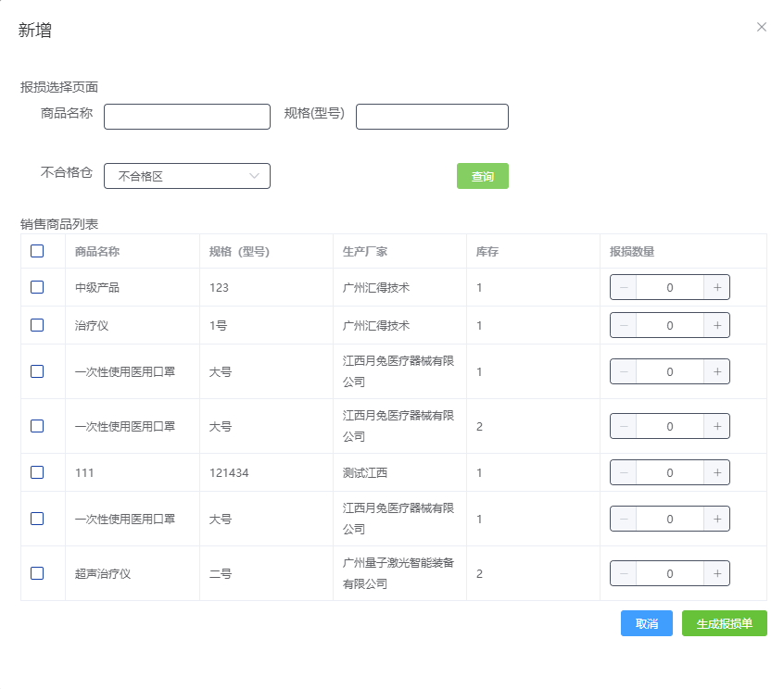
Task: Click minus button in 超声治疗仪 row
Action: 623,574
